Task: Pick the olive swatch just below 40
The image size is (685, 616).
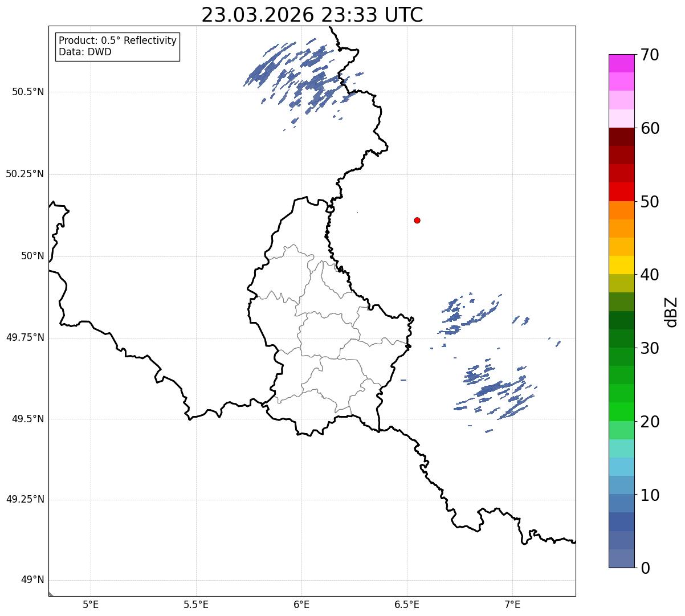Action: pyautogui.click(x=621, y=283)
